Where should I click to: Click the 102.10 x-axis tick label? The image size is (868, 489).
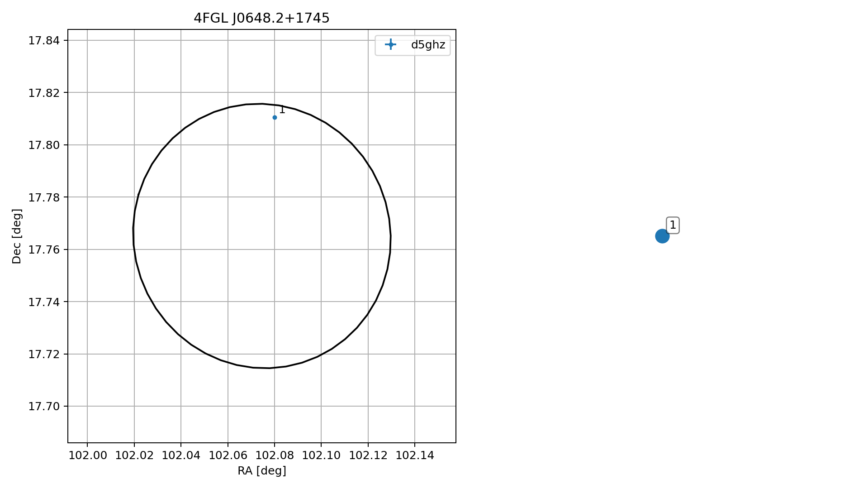tap(321, 455)
